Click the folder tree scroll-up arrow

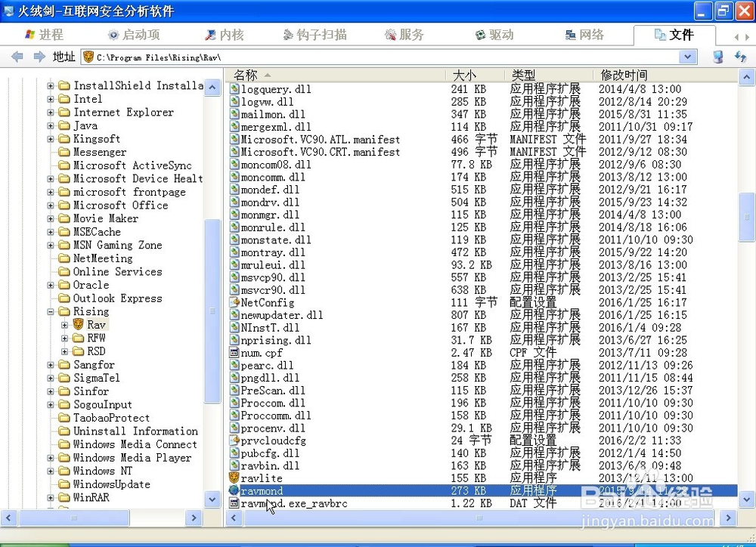tap(212, 88)
